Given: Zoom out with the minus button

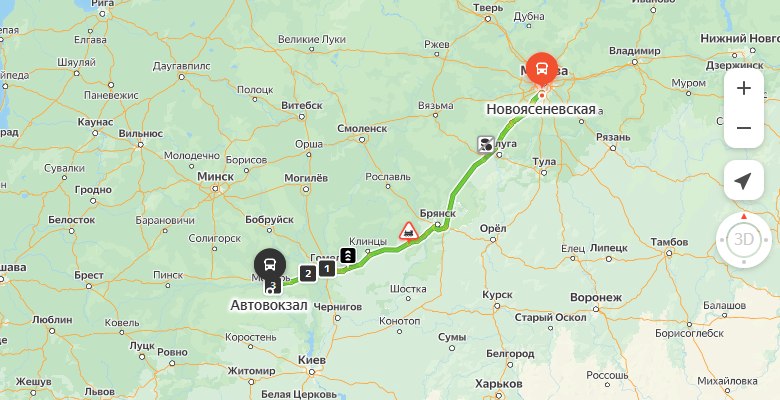Looking at the screenshot, I should tap(744, 128).
